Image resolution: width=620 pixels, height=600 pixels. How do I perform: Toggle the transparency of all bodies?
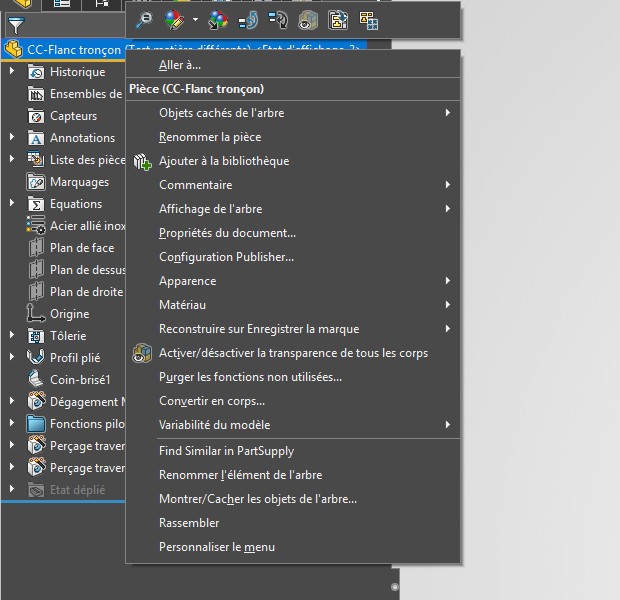(x=293, y=353)
